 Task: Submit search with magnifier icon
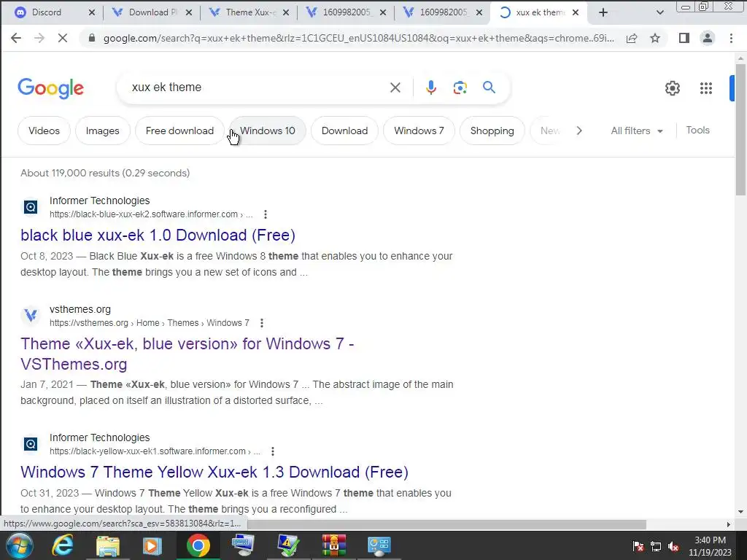[489, 87]
